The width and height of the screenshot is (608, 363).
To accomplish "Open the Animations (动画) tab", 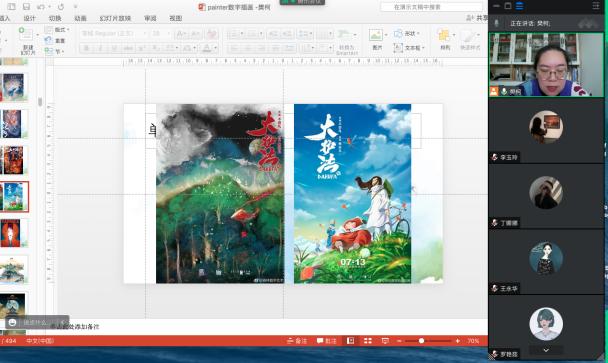I will tap(80, 18).
